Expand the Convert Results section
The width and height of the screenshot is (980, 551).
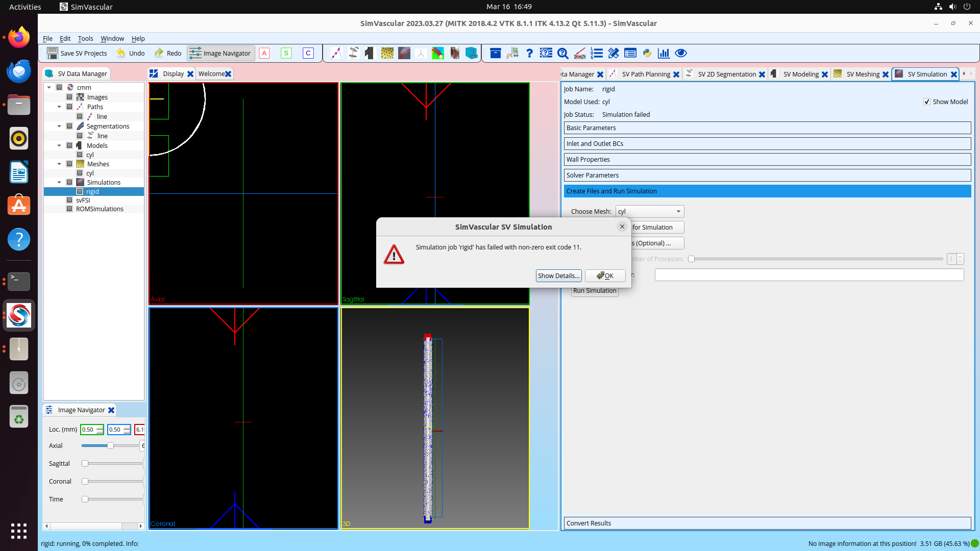767,523
